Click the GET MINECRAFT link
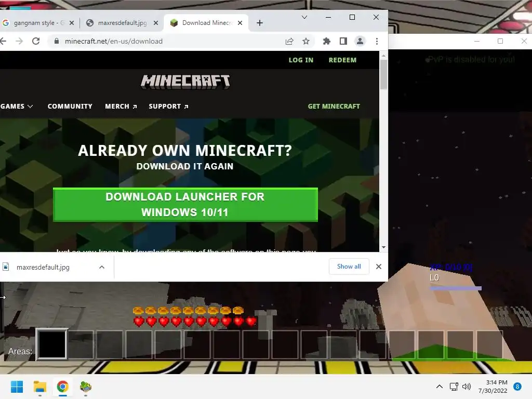532x399 pixels. tap(334, 106)
